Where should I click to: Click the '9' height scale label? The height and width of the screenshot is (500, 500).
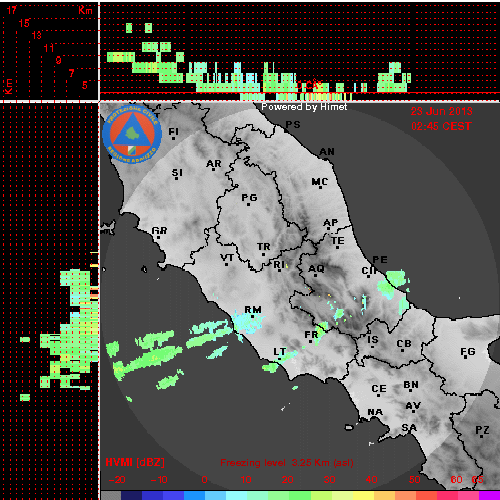click(x=59, y=60)
